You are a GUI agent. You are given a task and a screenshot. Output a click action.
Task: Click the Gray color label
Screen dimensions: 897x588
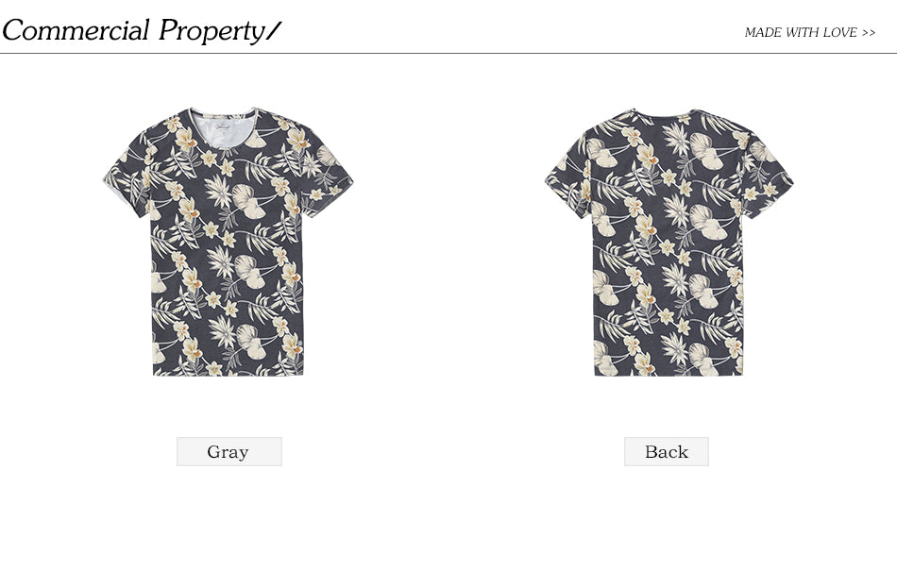pyautogui.click(x=228, y=452)
